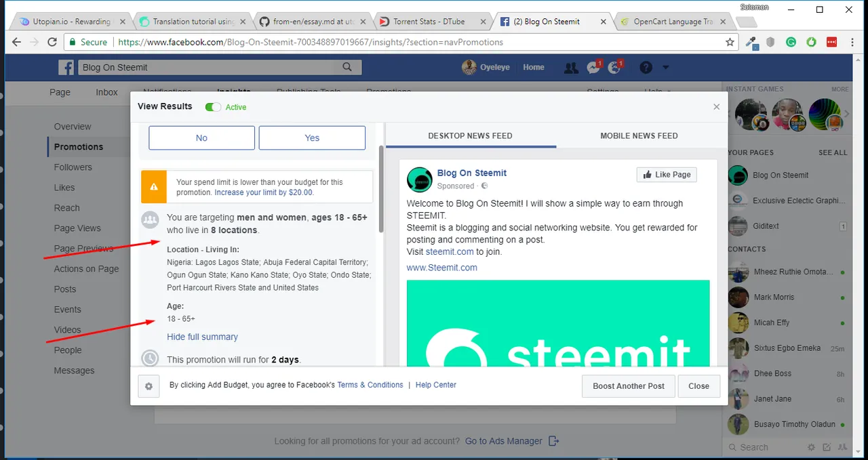The width and height of the screenshot is (868, 460).
Task: Open Messages in left sidebar
Action: tap(75, 371)
